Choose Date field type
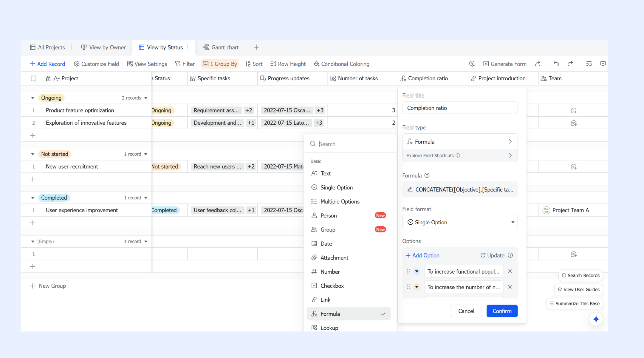The image size is (644, 358). 349,243
